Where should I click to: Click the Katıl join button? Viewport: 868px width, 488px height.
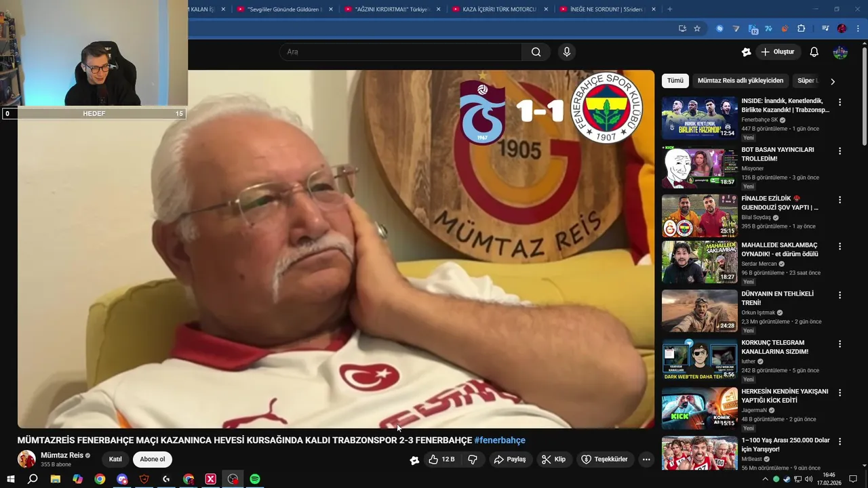[115, 460]
